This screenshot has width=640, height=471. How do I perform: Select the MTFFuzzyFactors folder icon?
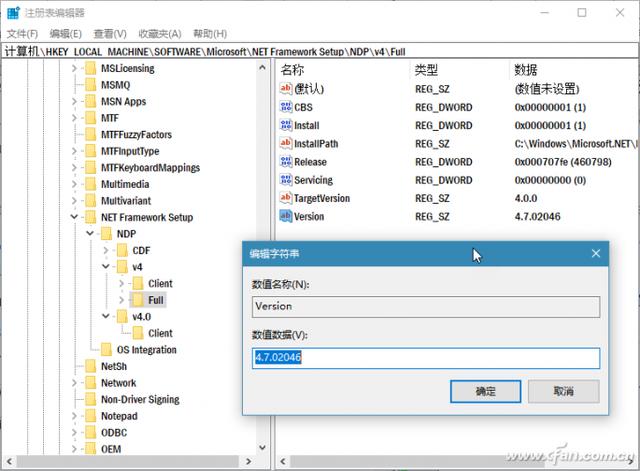90,135
